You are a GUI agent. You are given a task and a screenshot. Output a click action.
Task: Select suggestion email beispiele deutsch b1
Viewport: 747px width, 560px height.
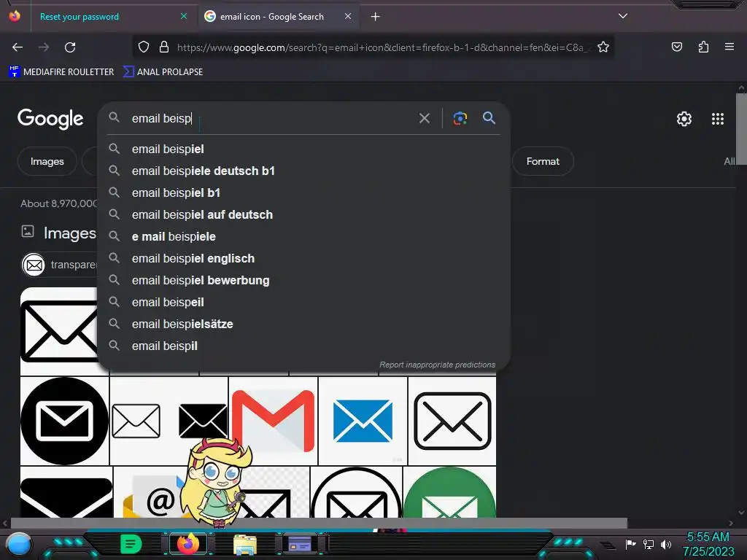pyautogui.click(x=303, y=171)
